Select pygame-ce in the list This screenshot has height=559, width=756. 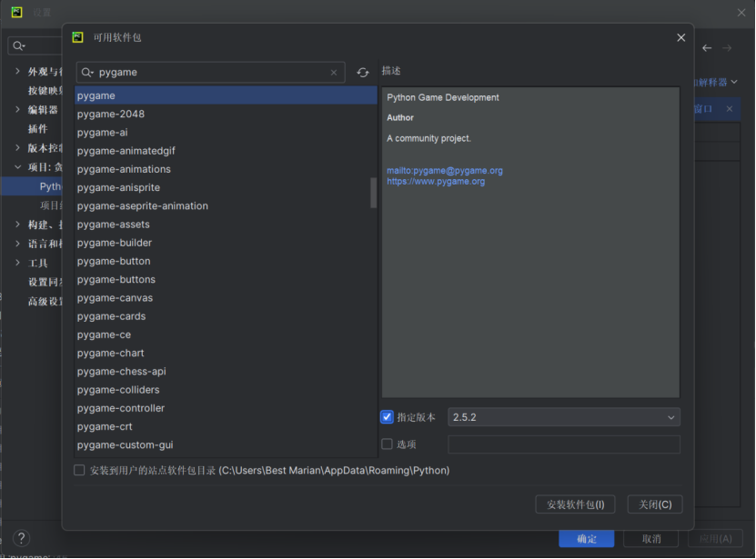[226, 334]
